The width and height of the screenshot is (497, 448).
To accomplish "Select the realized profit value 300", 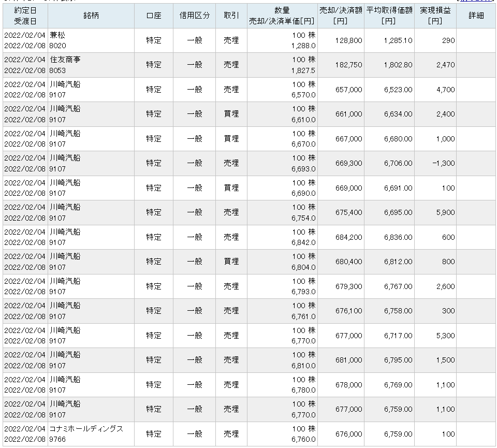I will [448, 311].
